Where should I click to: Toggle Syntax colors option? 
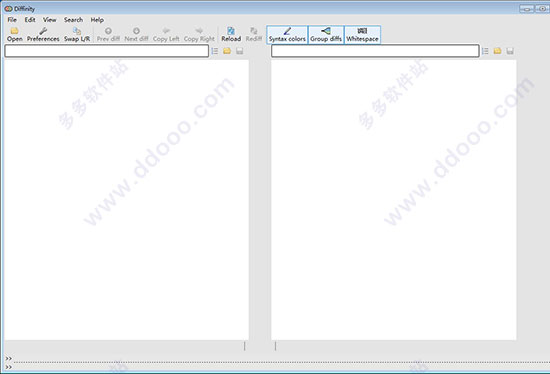click(287, 34)
